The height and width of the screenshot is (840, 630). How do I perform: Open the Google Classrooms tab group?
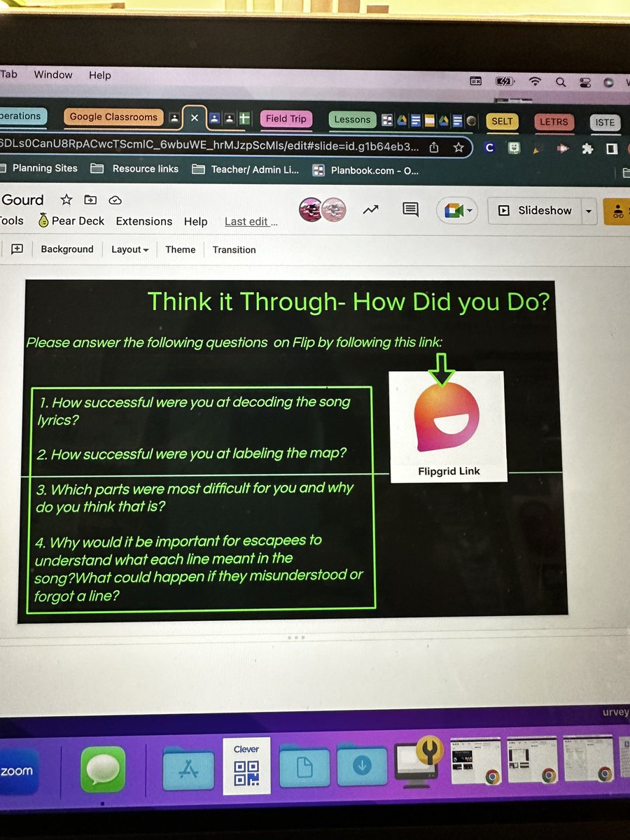(113, 117)
